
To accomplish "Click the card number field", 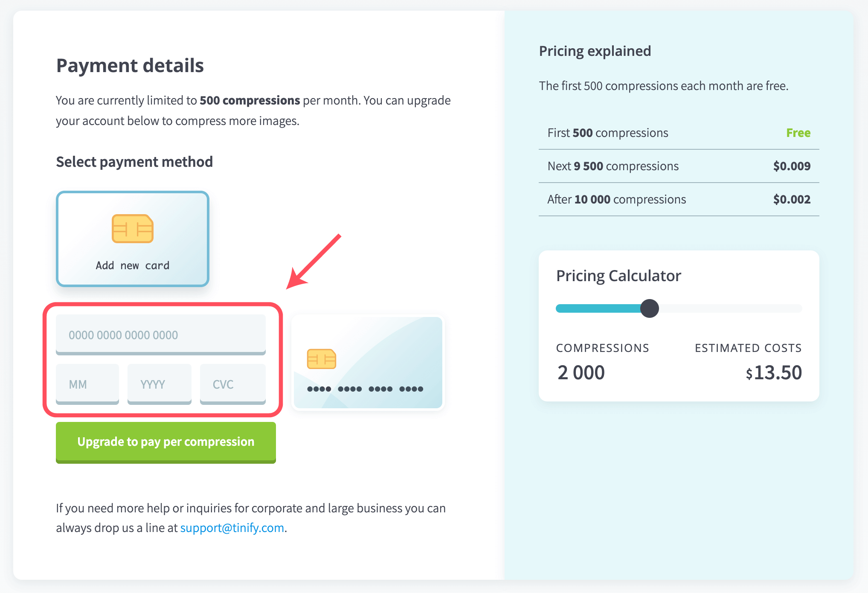I will pos(161,335).
